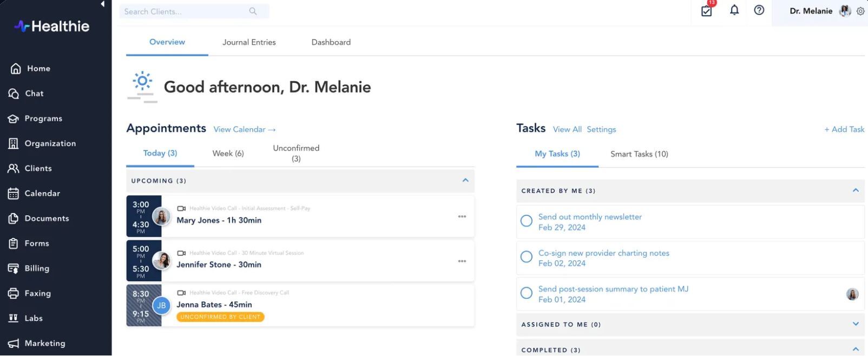Click the Documents sidebar icon
The height and width of the screenshot is (356, 868).
click(x=14, y=219)
